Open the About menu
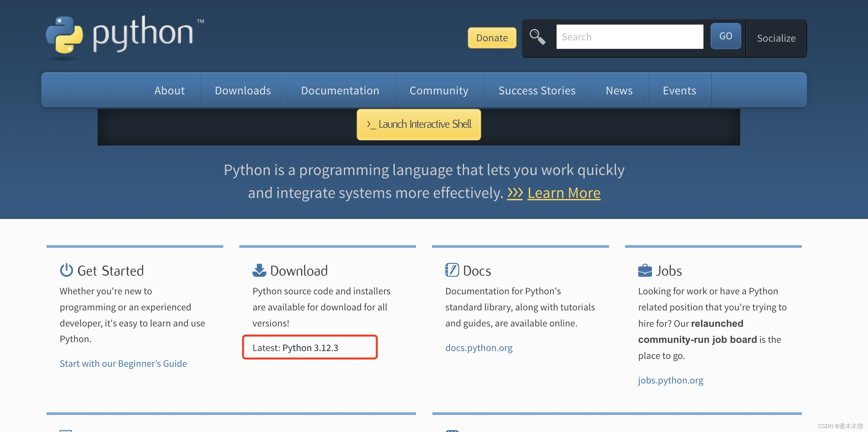This screenshot has width=868, height=432. (169, 90)
